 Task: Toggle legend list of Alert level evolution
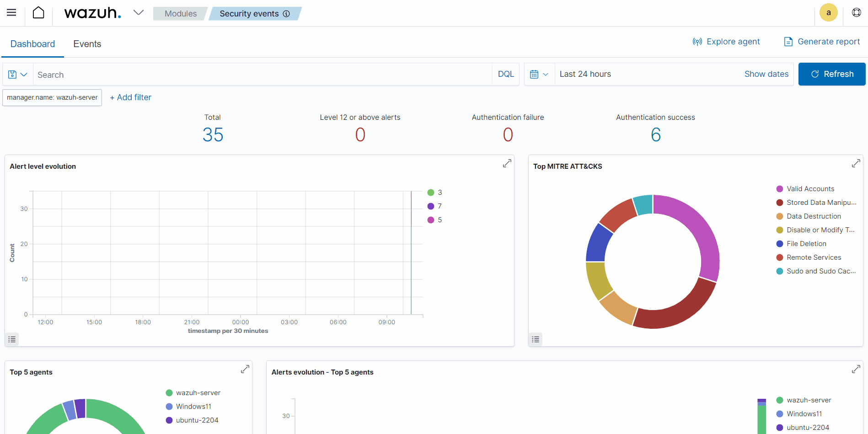point(12,339)
